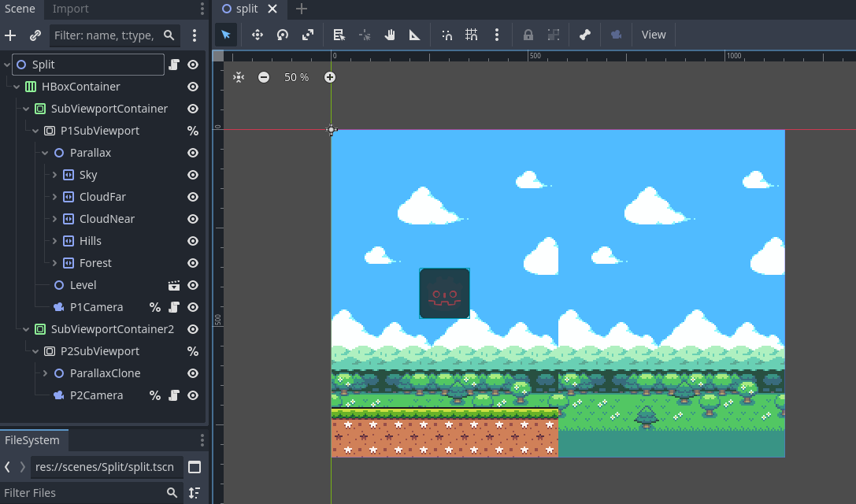Enable grid snapping
Screen dimensions: 856x504
[471, 35]
